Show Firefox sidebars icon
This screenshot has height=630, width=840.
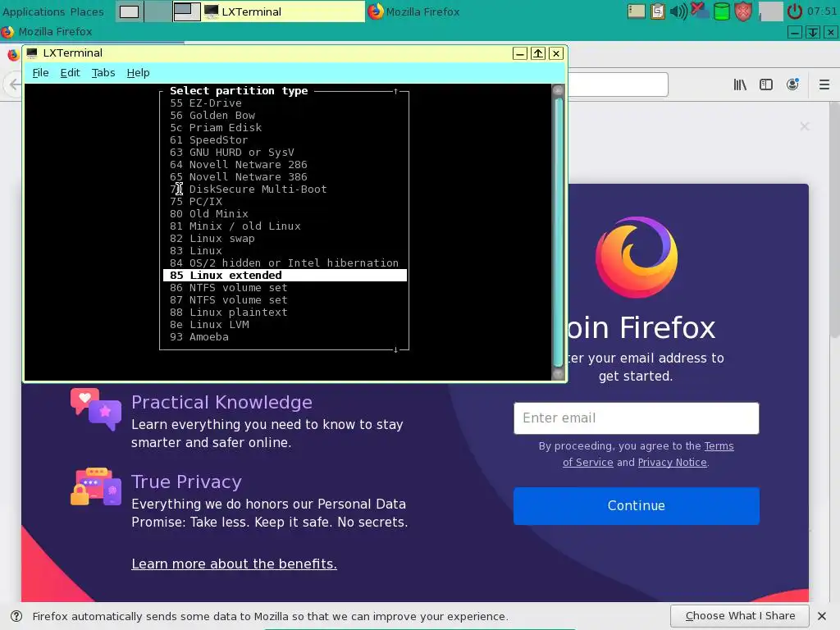click(766, 84)
